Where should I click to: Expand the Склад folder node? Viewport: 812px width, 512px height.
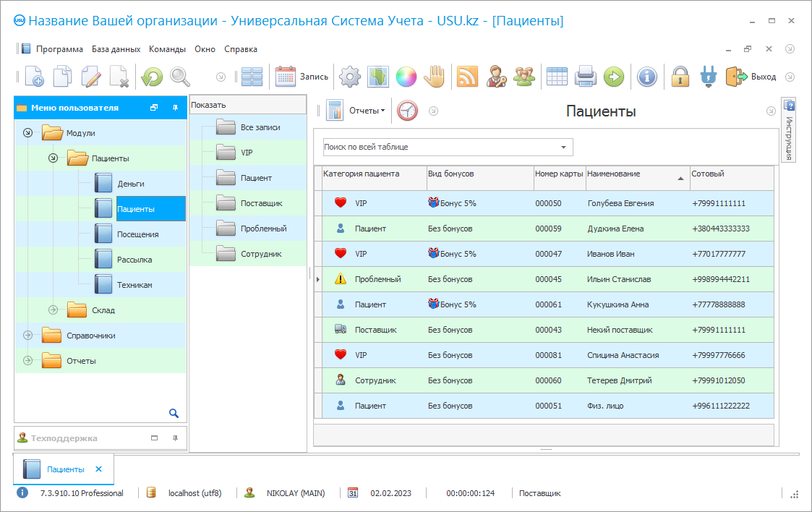pyautogui.click(x=53, y=310)
